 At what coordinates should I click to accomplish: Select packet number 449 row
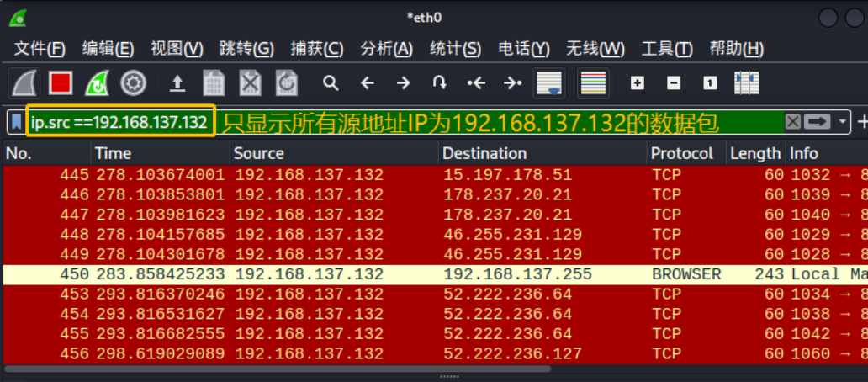436,255
